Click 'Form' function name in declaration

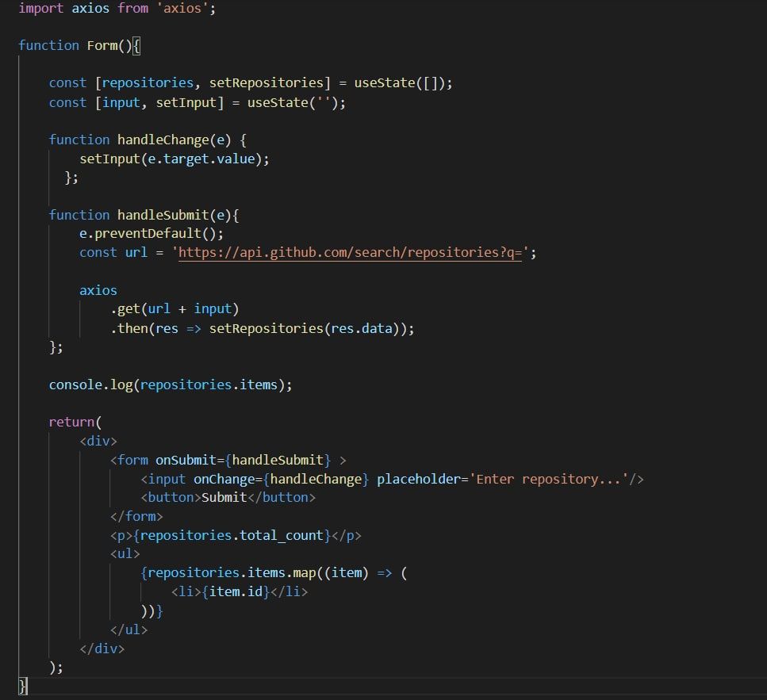pos(102,45)
